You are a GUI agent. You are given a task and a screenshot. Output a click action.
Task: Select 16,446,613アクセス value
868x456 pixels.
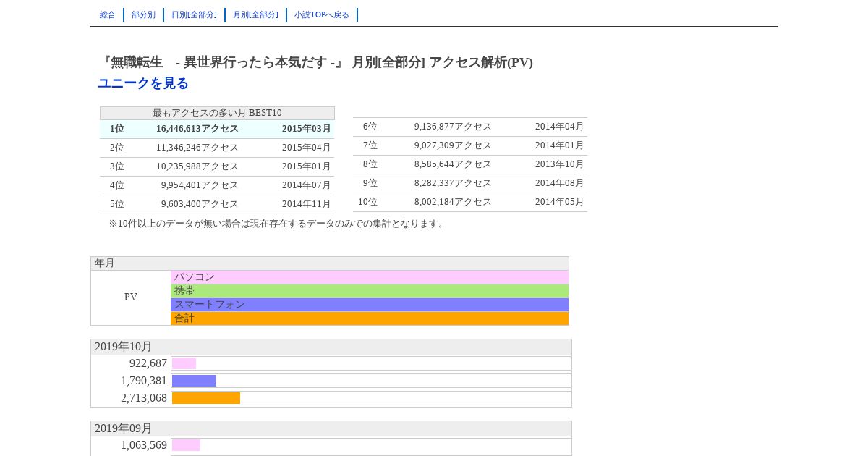[x=197, y=129]
